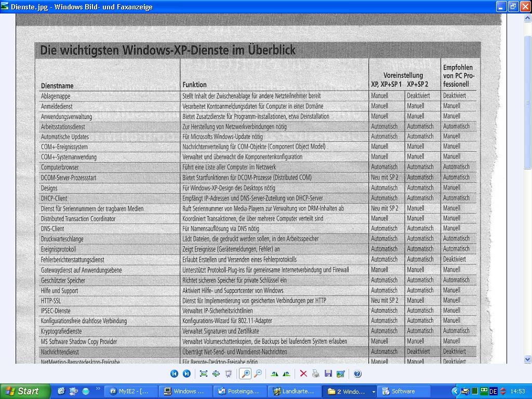Click the 'DCOM-Server-Prozessstart' service name
This screenshot has width=532, height=399.
pos(69,178)
